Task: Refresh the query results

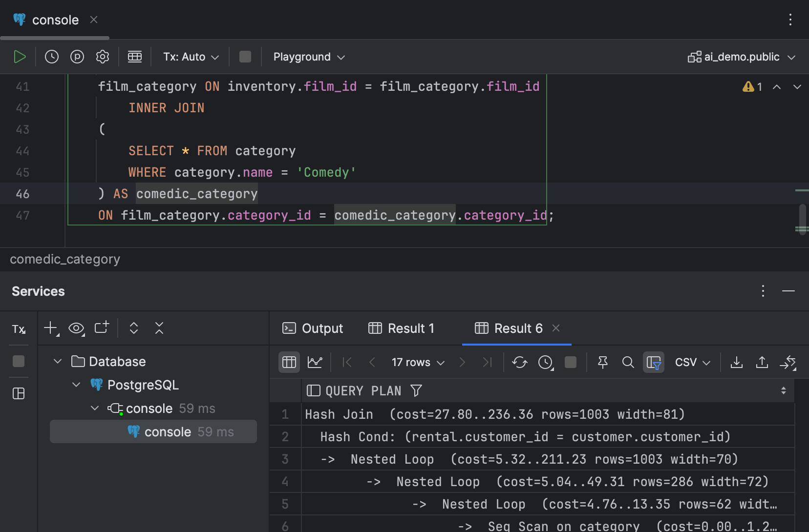Action: pyautogui.click(x=520, y=362)
